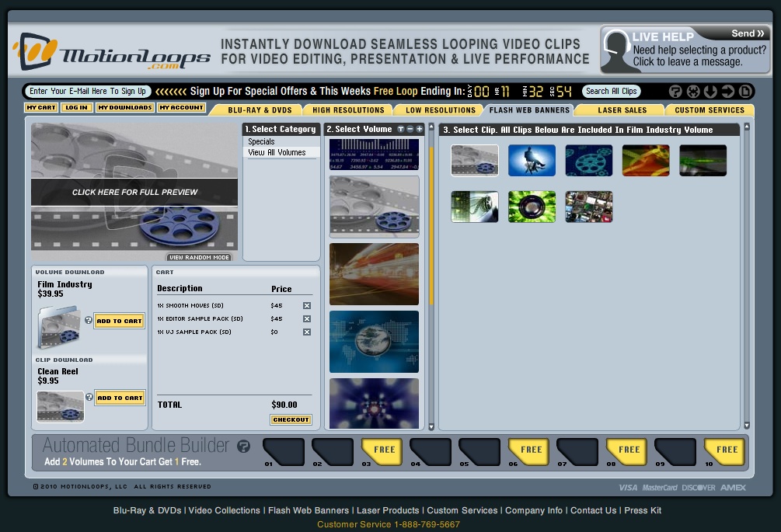Click the plus icon beside Select Volume
Viewport: 781px width, 532px height.
click(420, 129)
